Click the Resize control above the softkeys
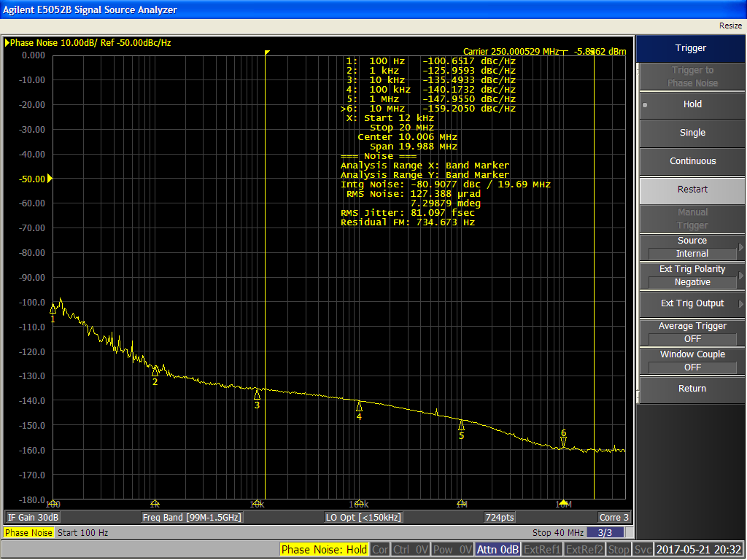 tap(730, 26)
